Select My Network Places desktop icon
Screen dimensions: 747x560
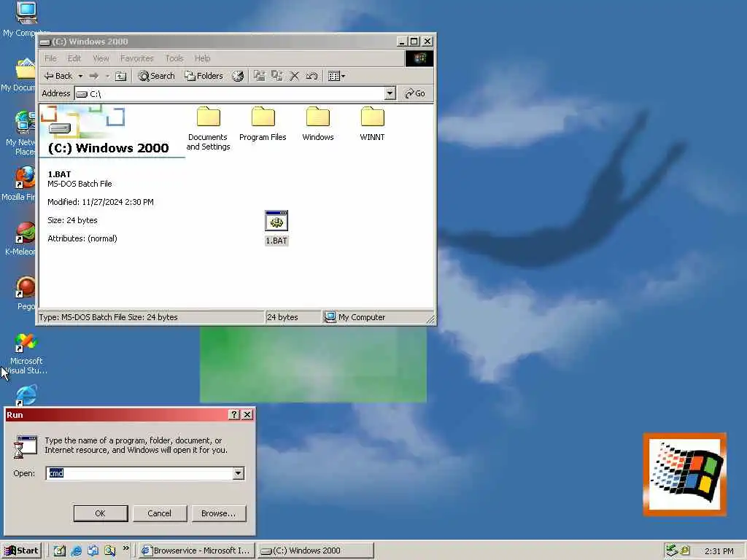(x=21, y=133)
